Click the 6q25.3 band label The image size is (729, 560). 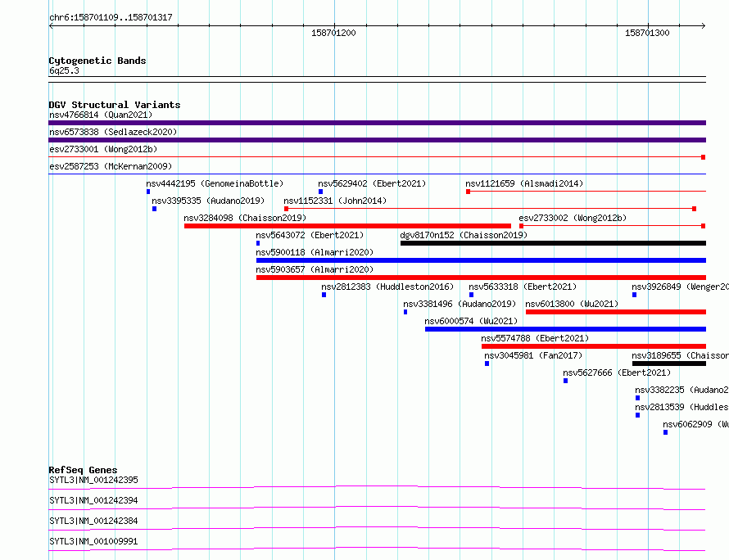pos(64,70)
